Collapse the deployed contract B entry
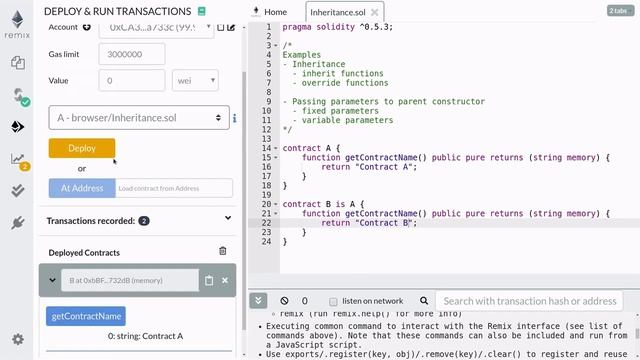Screen dimensions: 640x360 point(53,280)
